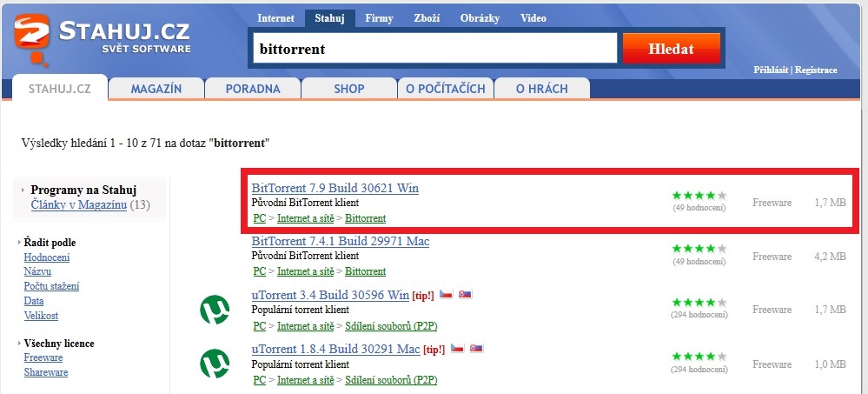Open BitTorrent 7.9 Build 30621 Win link

(335, 188)
